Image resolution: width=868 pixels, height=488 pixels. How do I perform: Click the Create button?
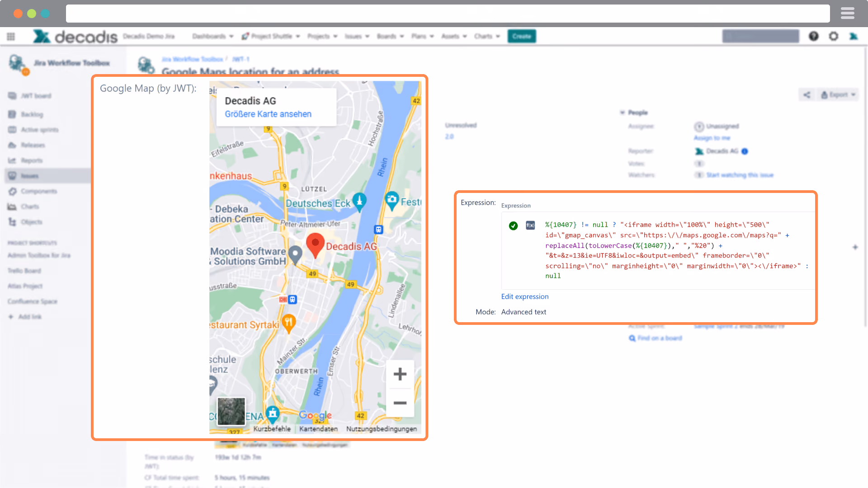pyautogui.click(x=522, y=36)
